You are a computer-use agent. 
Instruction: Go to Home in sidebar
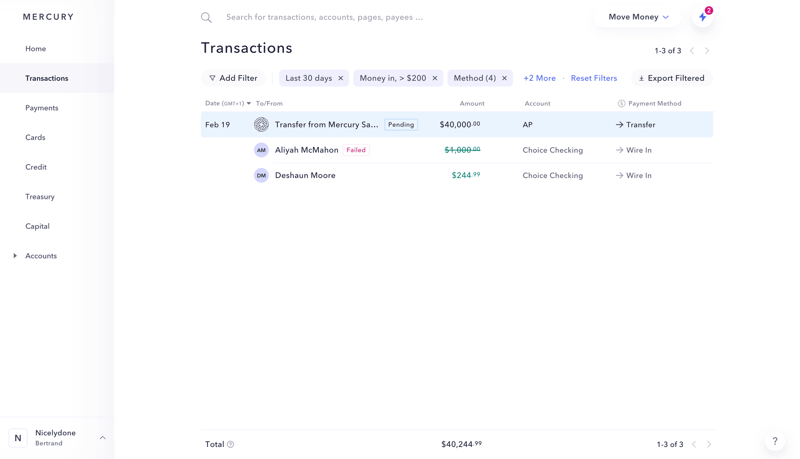pyautogui.click(x=36, y=48)
